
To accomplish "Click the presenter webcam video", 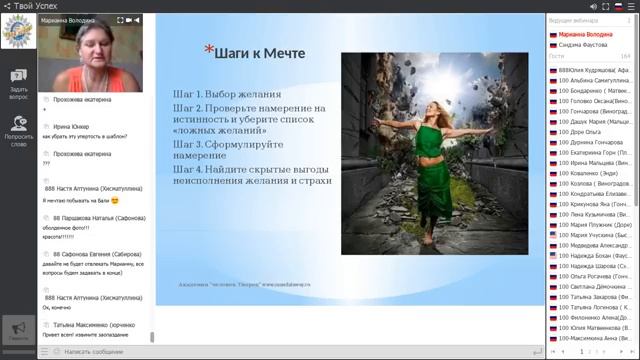I will (x=90, y=53).
